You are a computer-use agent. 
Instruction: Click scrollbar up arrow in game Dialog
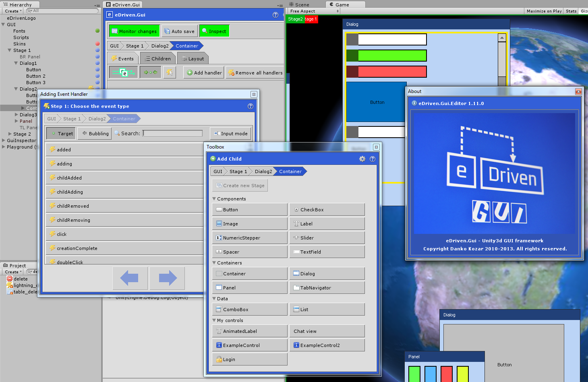(x=502, y=38)
